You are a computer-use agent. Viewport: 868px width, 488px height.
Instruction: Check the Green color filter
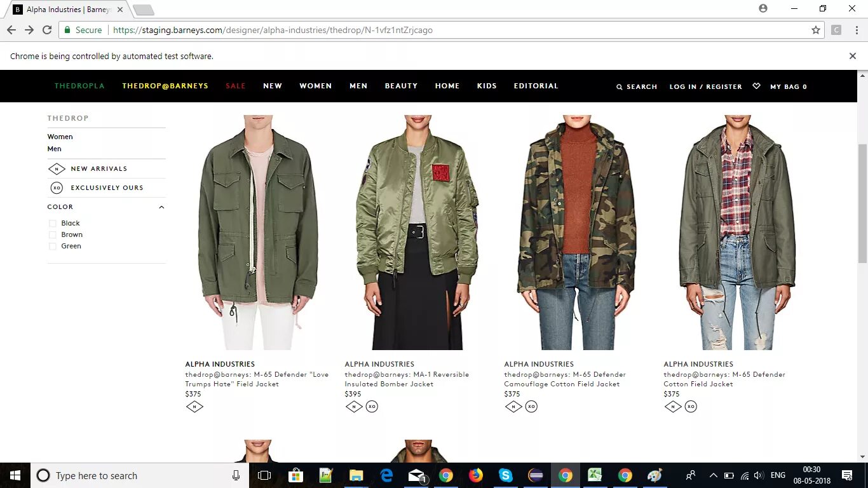pos(53,246)
